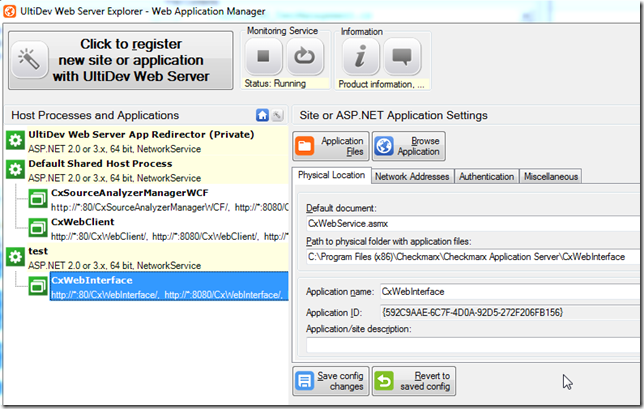
Task: Click Browse Application button
Action: click(409, 146)
